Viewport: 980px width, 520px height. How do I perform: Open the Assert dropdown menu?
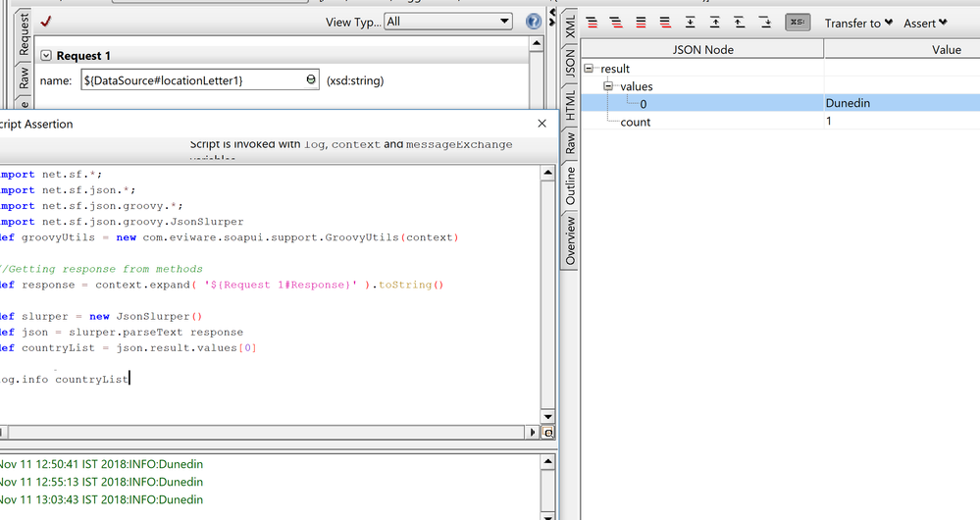925,23
